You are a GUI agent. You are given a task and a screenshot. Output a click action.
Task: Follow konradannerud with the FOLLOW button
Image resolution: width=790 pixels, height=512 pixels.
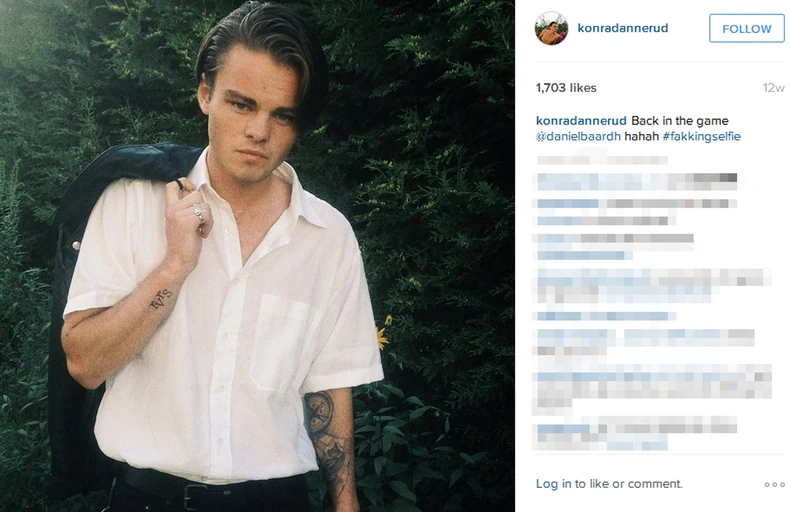[747, 29]
